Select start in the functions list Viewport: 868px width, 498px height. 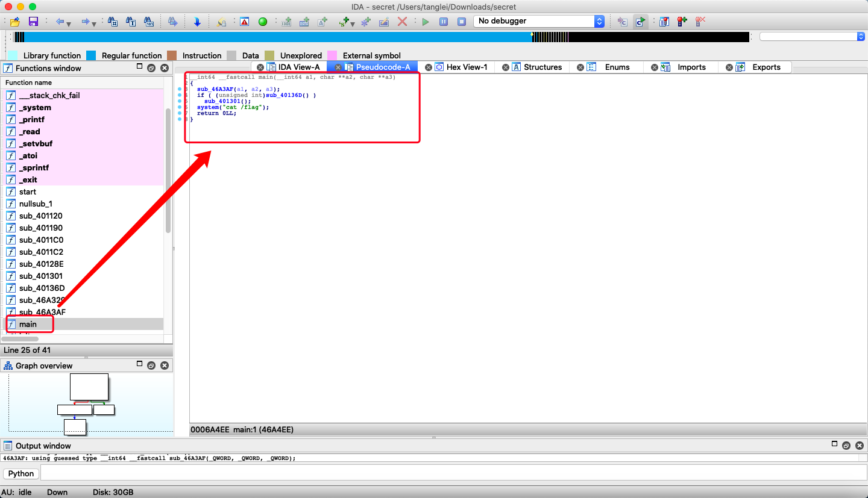pyautogui.click(x=84, y=191)
